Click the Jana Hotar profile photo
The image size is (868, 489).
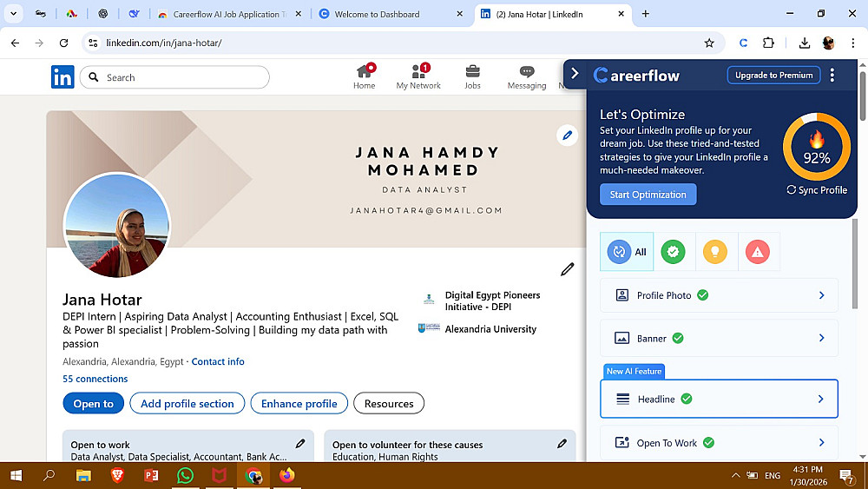pyautogui.click(x=117, y=226)
